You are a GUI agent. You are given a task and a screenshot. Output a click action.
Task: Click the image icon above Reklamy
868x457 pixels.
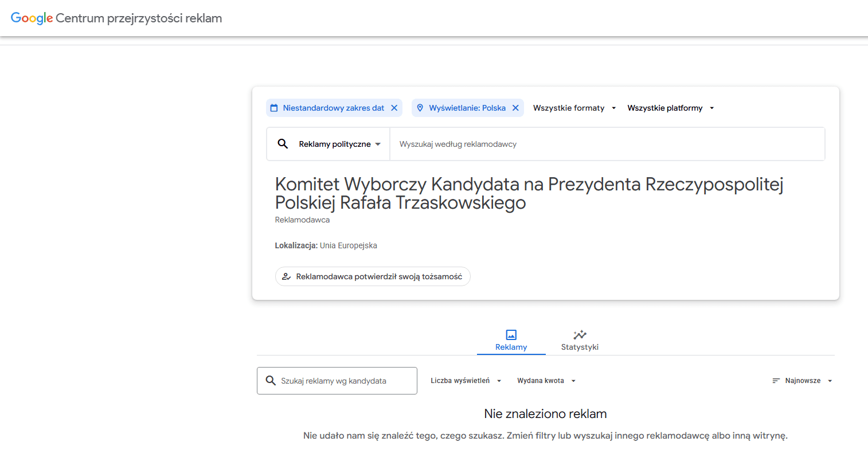pyautogui.click(x=511, y=334)
